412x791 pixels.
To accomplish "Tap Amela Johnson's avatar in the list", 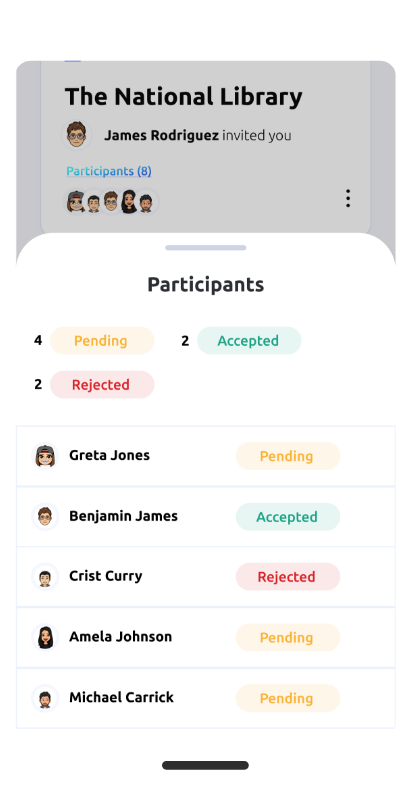I will (45, 637).
